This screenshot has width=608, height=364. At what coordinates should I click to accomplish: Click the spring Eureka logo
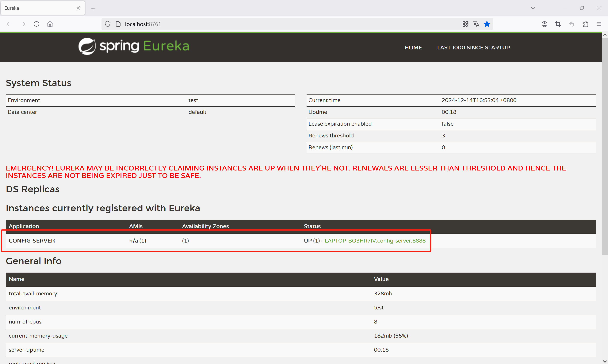[x=134, y=46]
